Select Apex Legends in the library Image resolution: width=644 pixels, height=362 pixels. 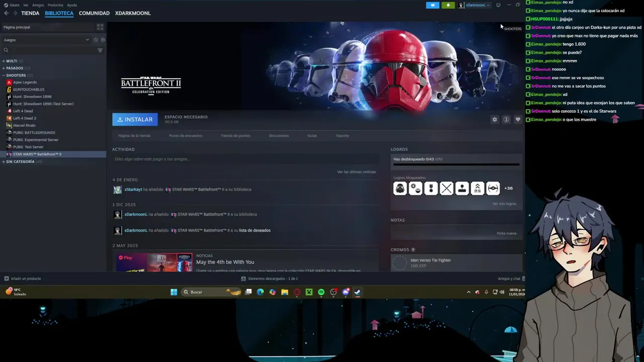tap(25, 82)
